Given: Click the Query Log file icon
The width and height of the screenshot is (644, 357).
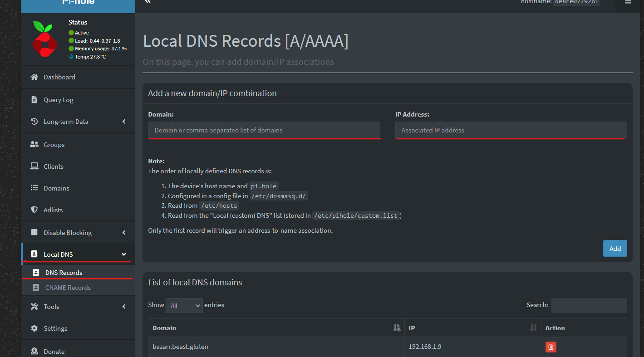Looking at the screenshot, I should pyautogui.click(x=34, y=99).
